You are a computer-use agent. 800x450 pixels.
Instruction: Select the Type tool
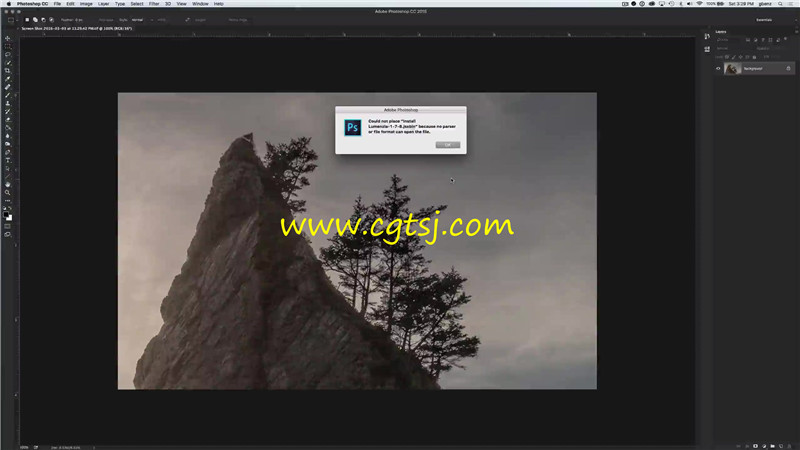tap(8, 160)
